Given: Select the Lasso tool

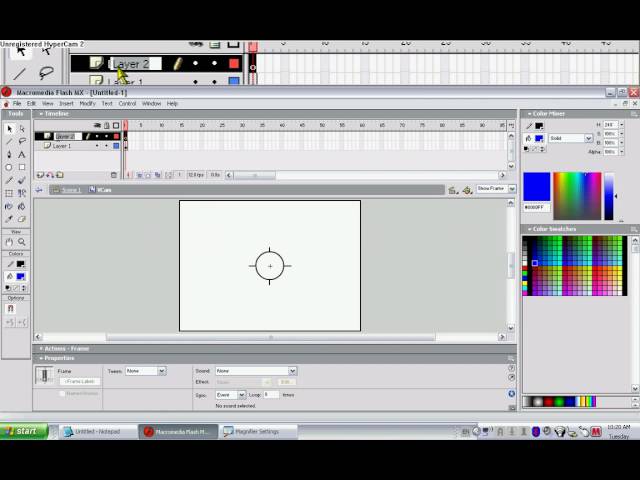Looking at the screenshot, I should click(x=22, y=142).
